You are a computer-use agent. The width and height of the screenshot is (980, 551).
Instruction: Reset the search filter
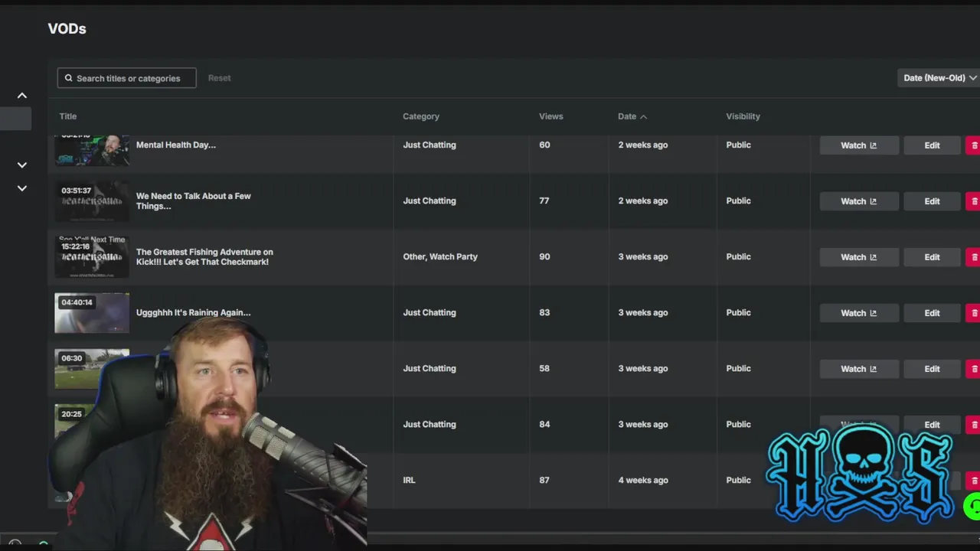[219, 78]
